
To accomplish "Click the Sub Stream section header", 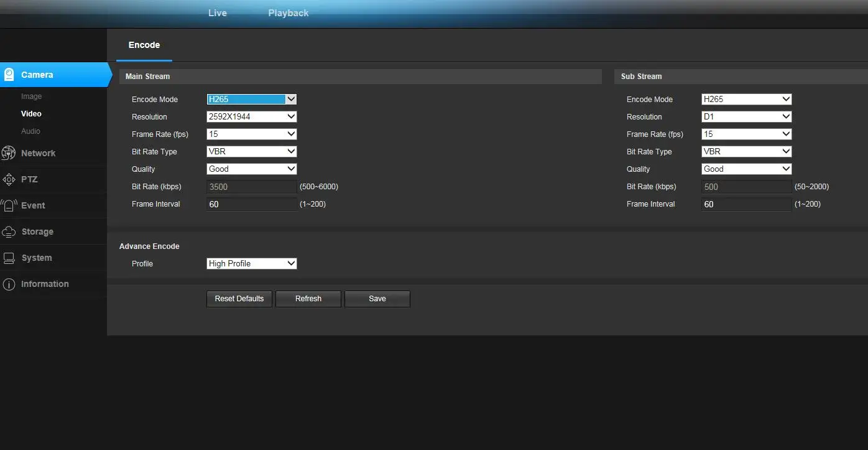I will click(x=741, y=77).
